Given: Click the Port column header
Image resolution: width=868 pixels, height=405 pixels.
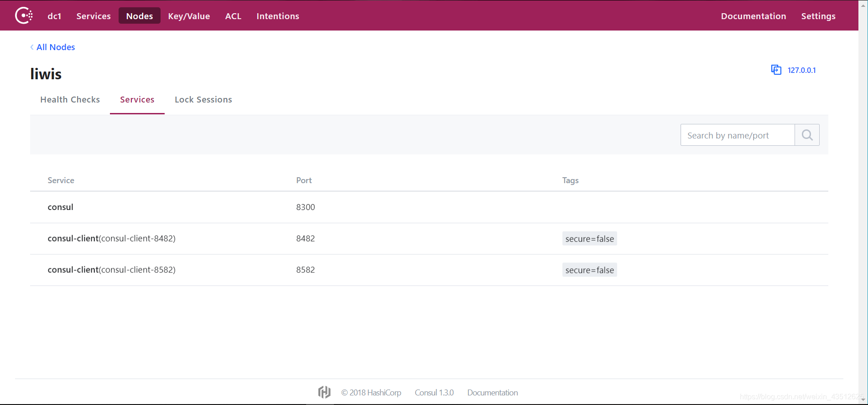Looking at the screenshot, I should point(304,180).
